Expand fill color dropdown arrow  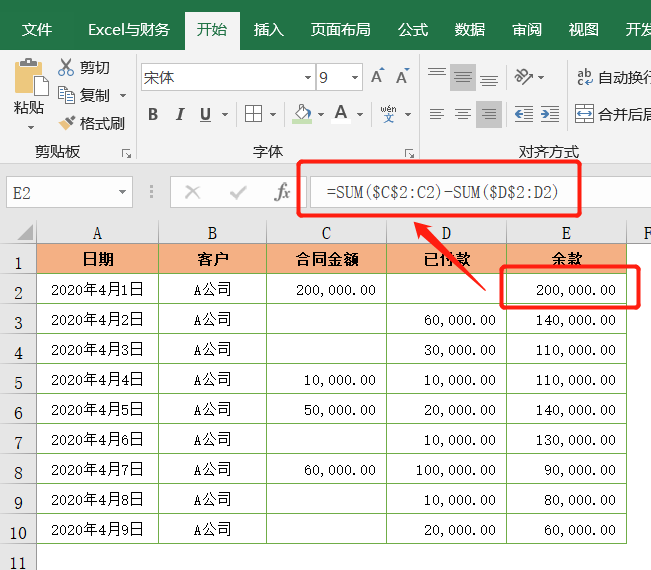[x=321, y=114]
